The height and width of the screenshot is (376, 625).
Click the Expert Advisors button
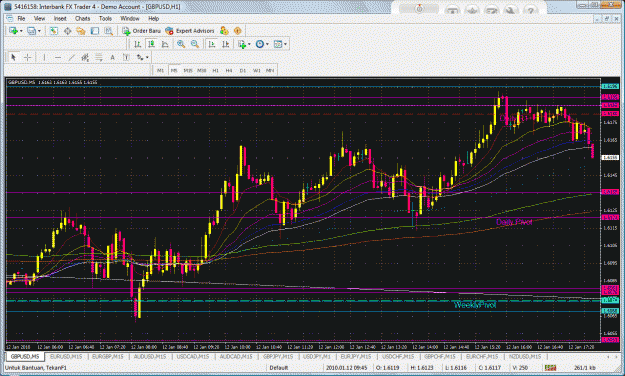click(x=190, y=31)
